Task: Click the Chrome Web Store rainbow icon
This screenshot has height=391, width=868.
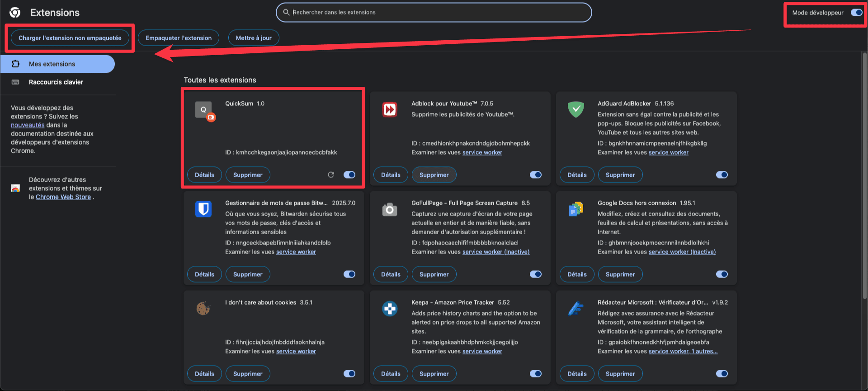Action: [15, 188]
